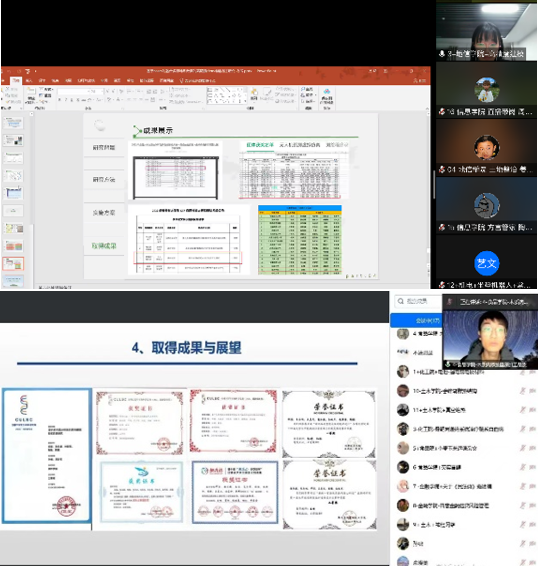Select the red-outlined slide thumbnail in the left panel
Viewport: 540px width, 566px height.
tap(13, 264)
